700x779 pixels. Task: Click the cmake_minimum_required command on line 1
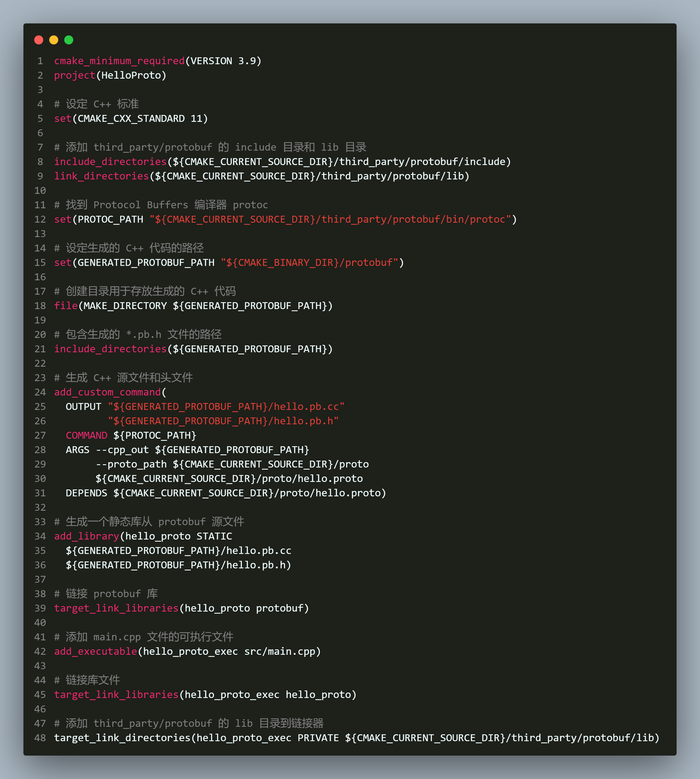119,61
